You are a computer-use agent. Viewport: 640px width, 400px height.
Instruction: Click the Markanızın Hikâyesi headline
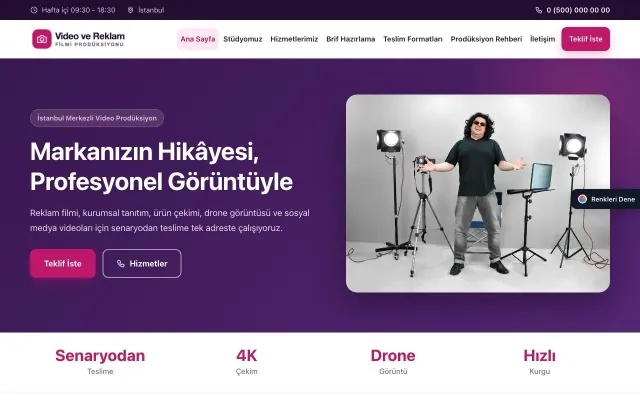(161, 167)
